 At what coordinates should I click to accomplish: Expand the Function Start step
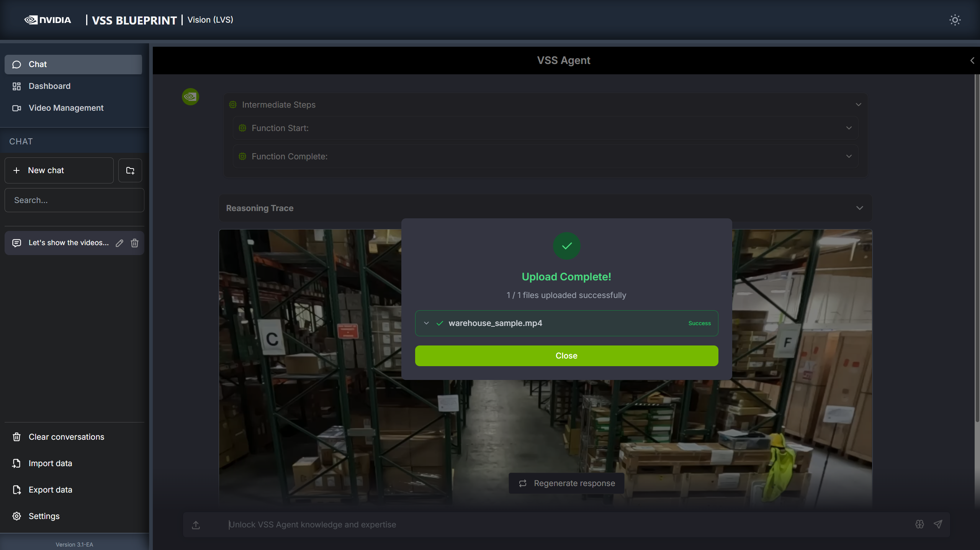point(849,128)
